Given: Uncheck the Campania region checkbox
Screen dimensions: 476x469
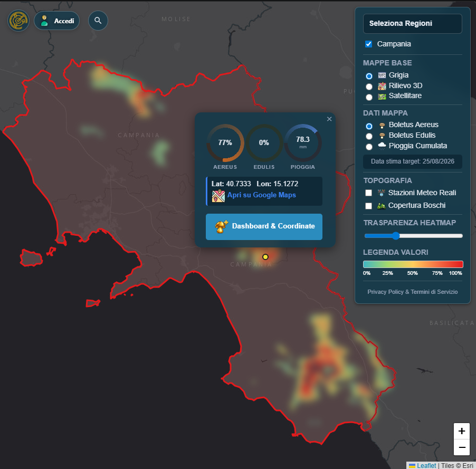Looking at the screenshot, I should (368, 44).
